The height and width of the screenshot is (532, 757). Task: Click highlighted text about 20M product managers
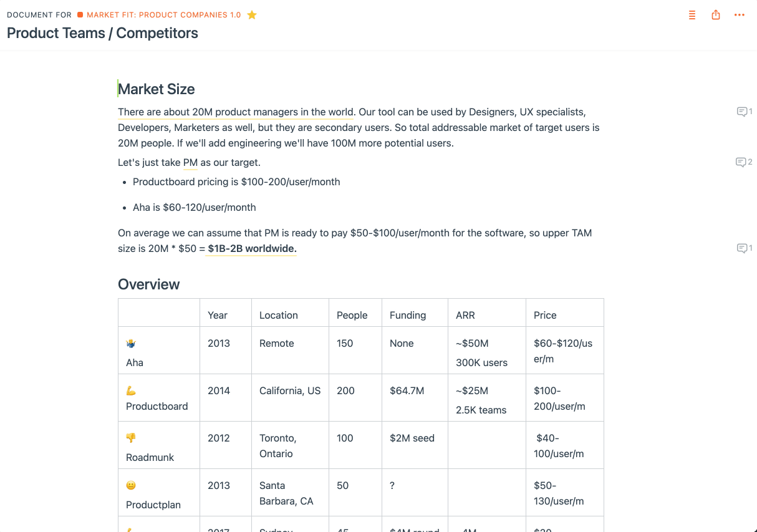point(236,112)
